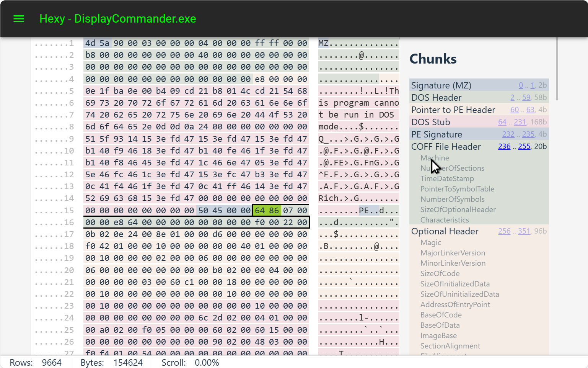This screenshot has width=588, height=368.
Task: Select the Machine field
Action: (435, 158)
